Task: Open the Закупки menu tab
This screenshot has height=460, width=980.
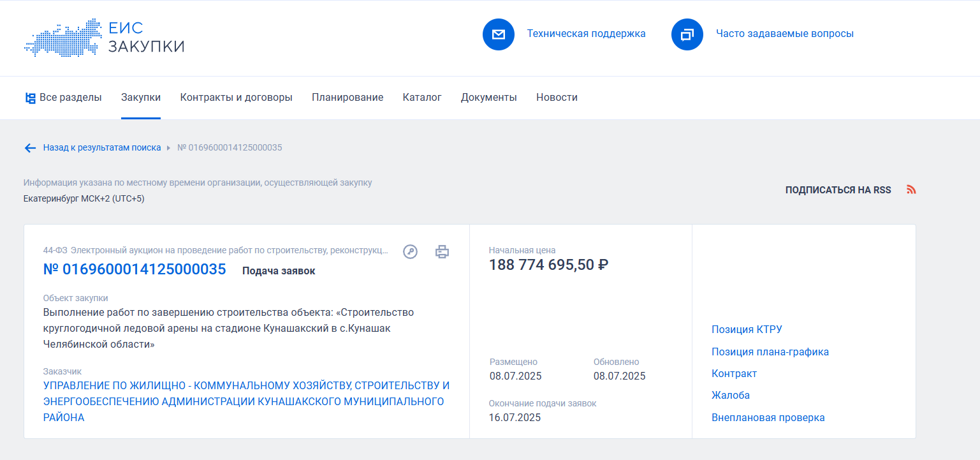Action: (x=141, y=98)
